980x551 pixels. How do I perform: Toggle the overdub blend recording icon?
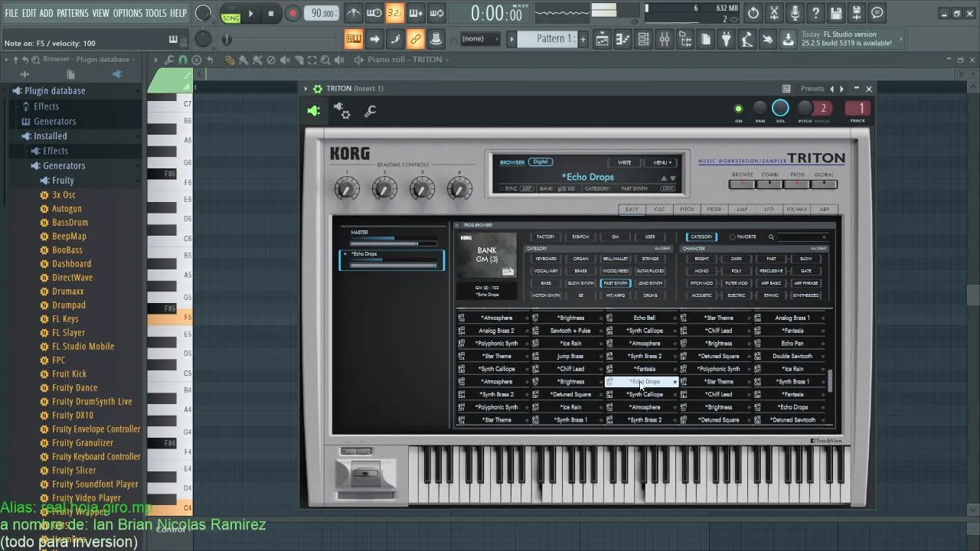coord(416,13)
